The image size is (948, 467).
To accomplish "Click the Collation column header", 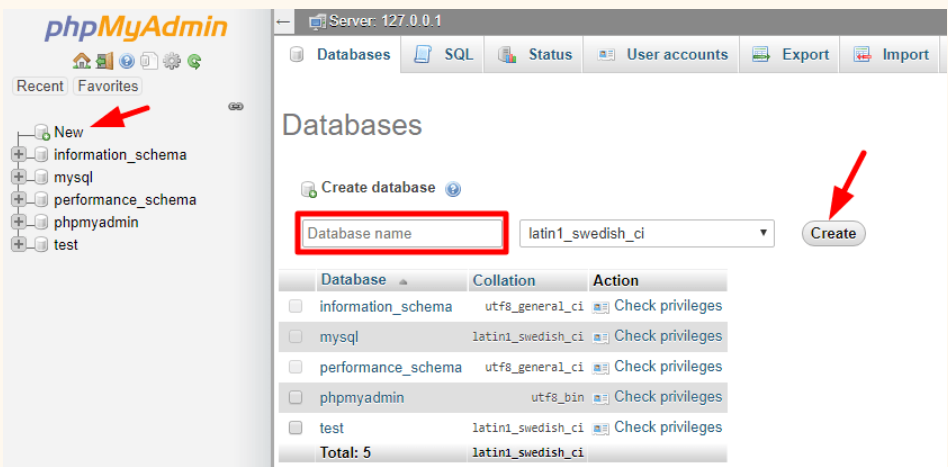I will click(x=504, y=281).
